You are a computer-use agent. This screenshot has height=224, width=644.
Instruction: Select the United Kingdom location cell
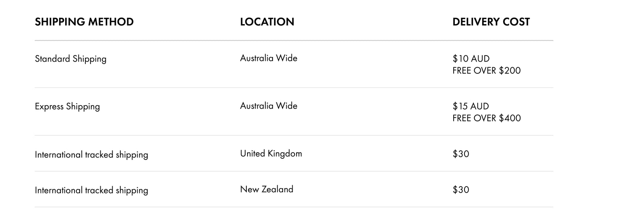coord(271,153)
